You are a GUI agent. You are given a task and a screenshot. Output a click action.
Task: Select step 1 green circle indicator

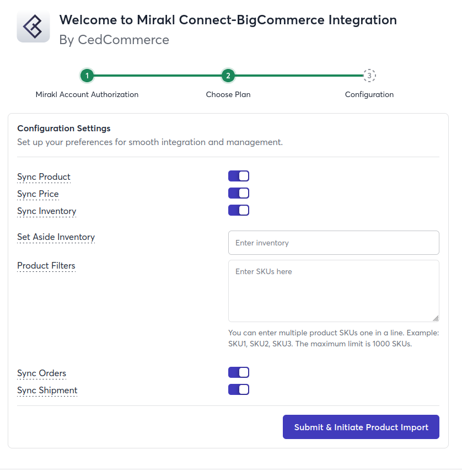pyautogui.click(x=87, y=76)
